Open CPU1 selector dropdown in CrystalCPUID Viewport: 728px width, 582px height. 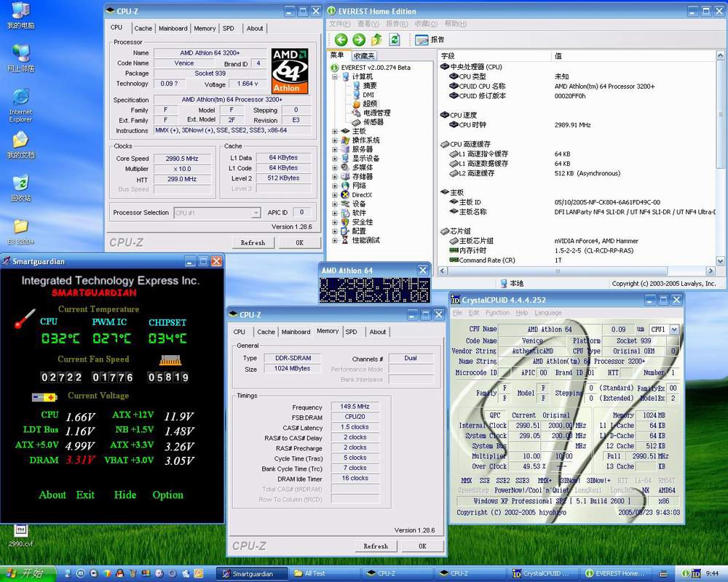(674, 329)
